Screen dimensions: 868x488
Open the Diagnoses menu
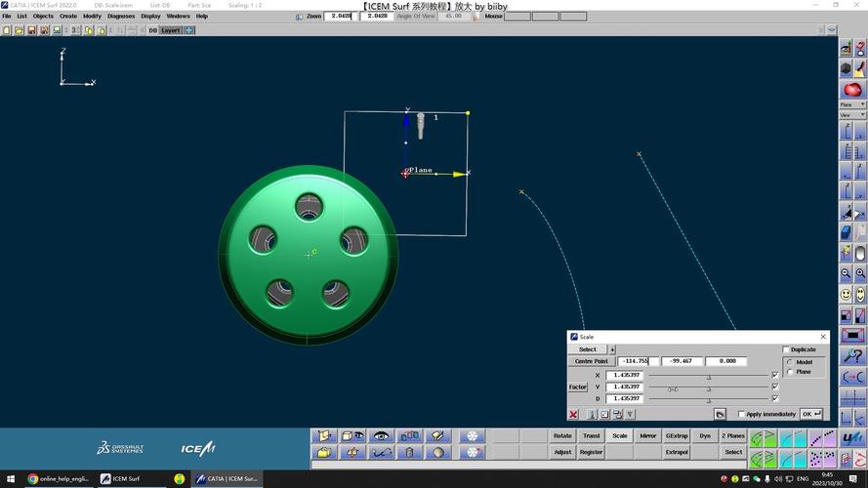click(121, 16)
